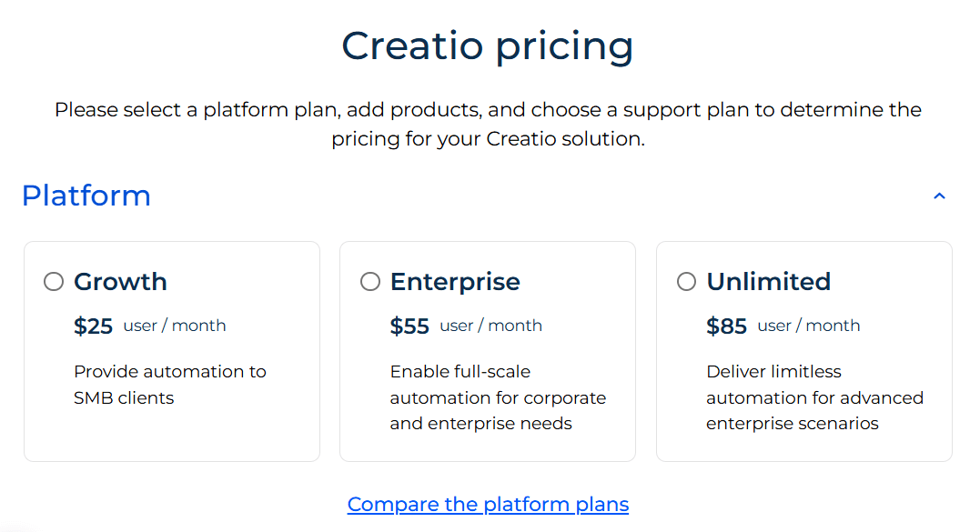
Task: Click the Enterprise plan title
Action: click(x=455, y=282)
